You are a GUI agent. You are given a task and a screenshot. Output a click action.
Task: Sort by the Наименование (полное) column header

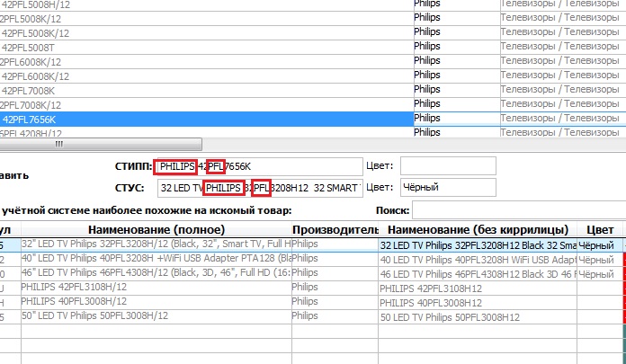[x=156, y=230]
